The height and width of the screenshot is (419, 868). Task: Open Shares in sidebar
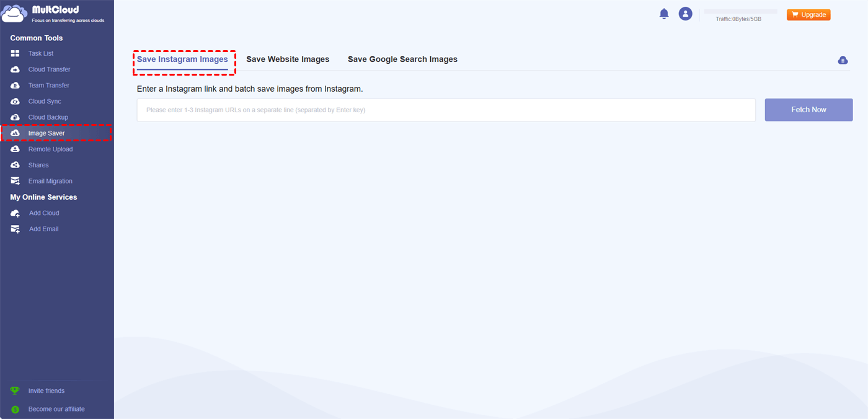[38, 165]
